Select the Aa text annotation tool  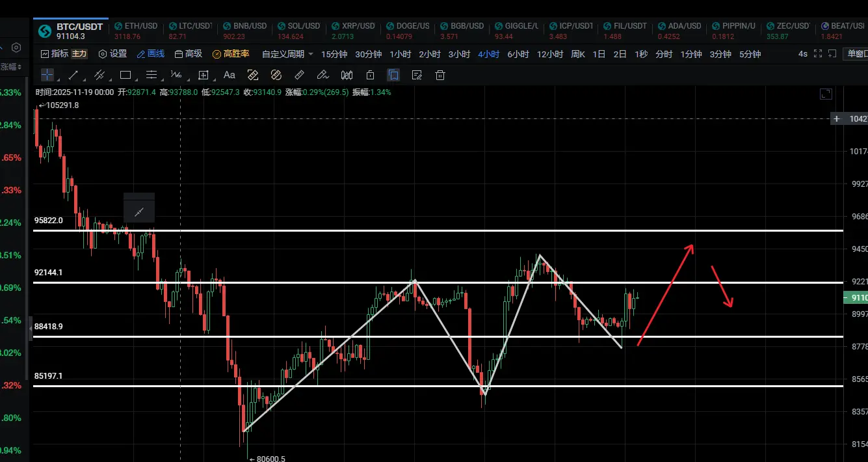pyautogui.click(x=230, y=75)
